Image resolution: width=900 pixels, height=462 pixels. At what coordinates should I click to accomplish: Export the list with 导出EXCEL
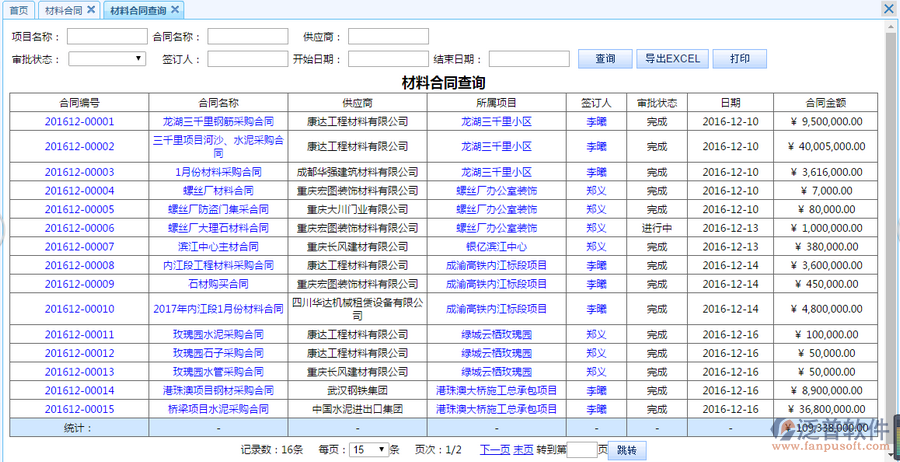click(672, 59)
